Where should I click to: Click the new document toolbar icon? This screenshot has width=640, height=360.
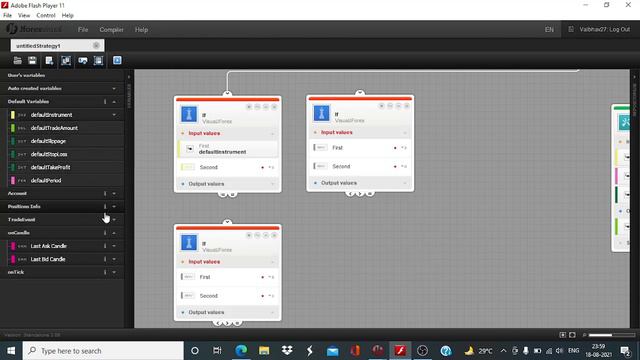tap(49, 60)
